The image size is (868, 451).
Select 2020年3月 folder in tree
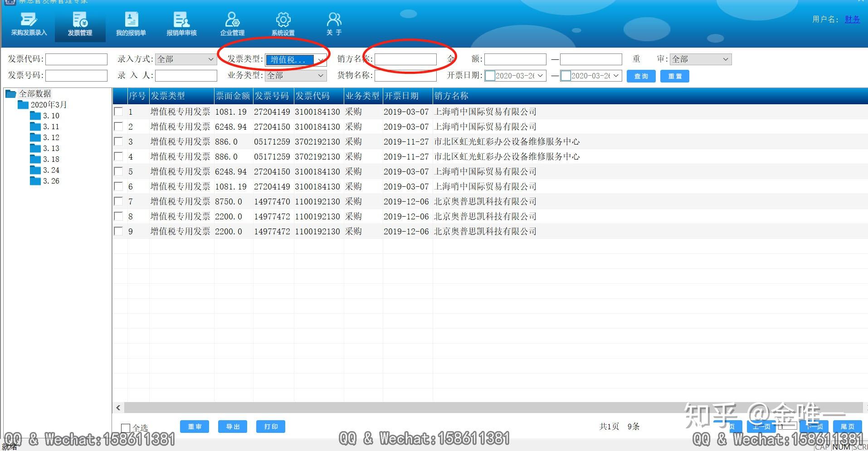pos(42,105)
